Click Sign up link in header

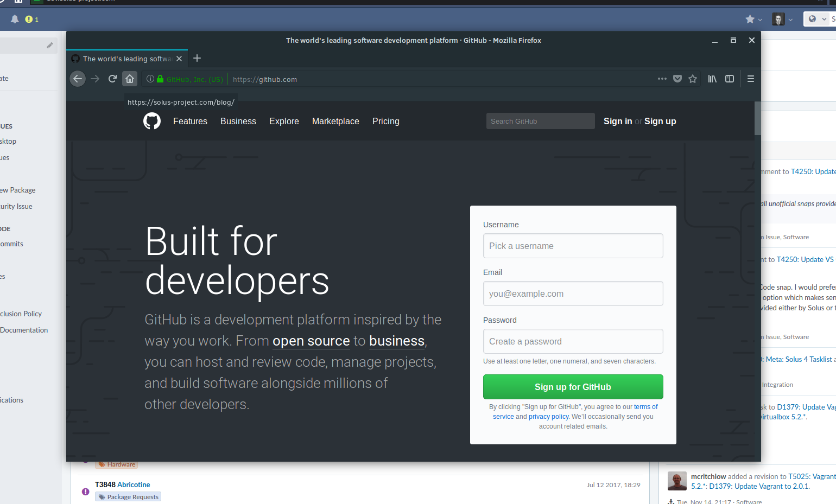pos(660,121)
